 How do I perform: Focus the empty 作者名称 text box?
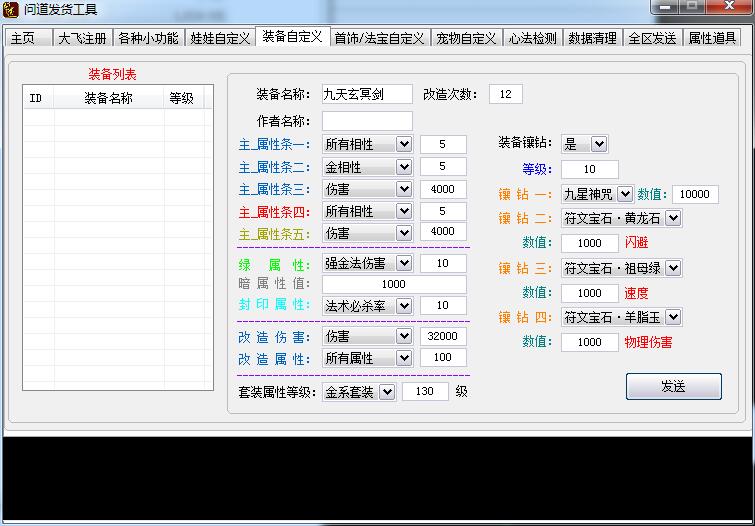pyautogui.click(x=366, y=121)
